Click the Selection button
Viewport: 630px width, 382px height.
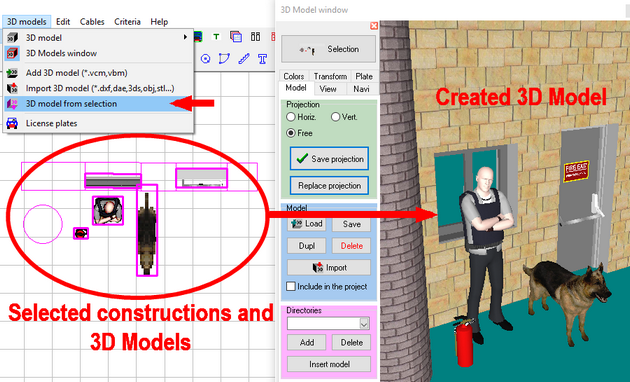point(329,49)
